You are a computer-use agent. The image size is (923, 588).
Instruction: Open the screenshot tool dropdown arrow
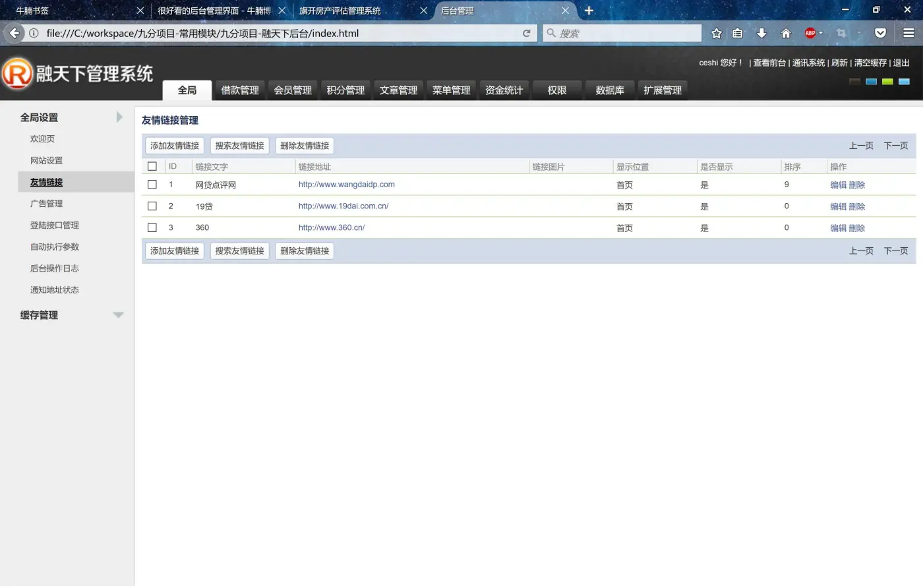pos(859,33)
